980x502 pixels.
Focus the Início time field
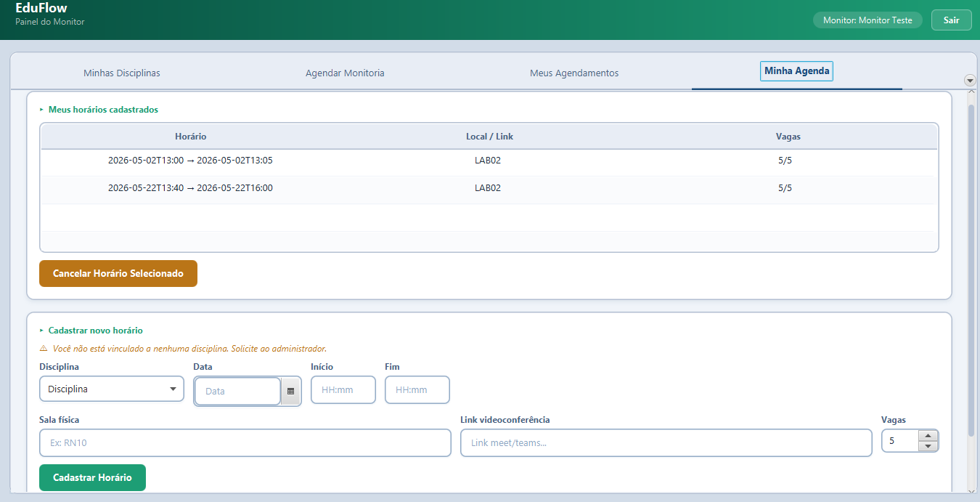click(343, 389)
